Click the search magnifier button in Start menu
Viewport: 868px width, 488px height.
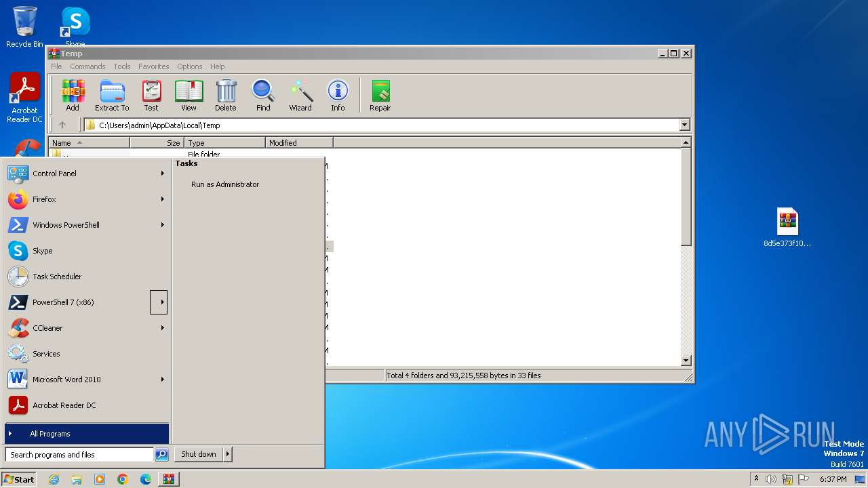pos(161,455)
